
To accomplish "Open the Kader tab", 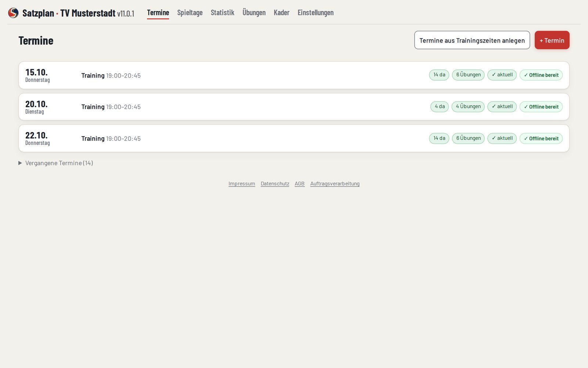I will 282,13.
